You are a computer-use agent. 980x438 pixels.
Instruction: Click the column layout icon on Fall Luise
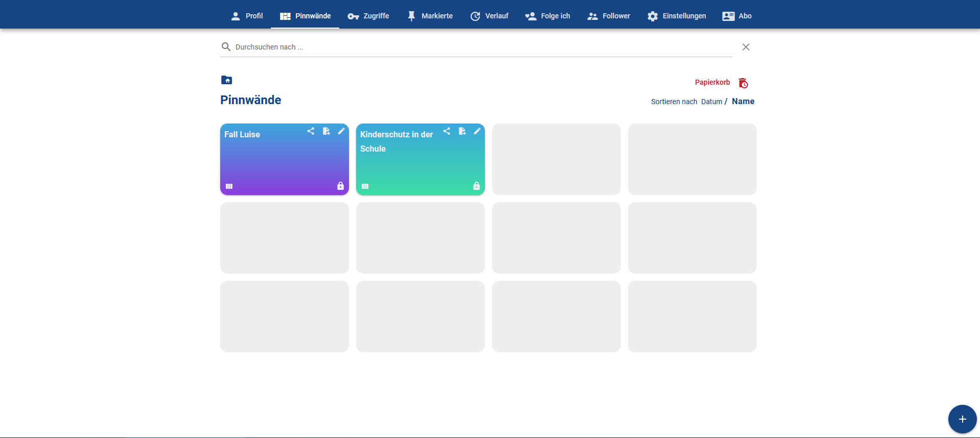(x=229, y=186)
